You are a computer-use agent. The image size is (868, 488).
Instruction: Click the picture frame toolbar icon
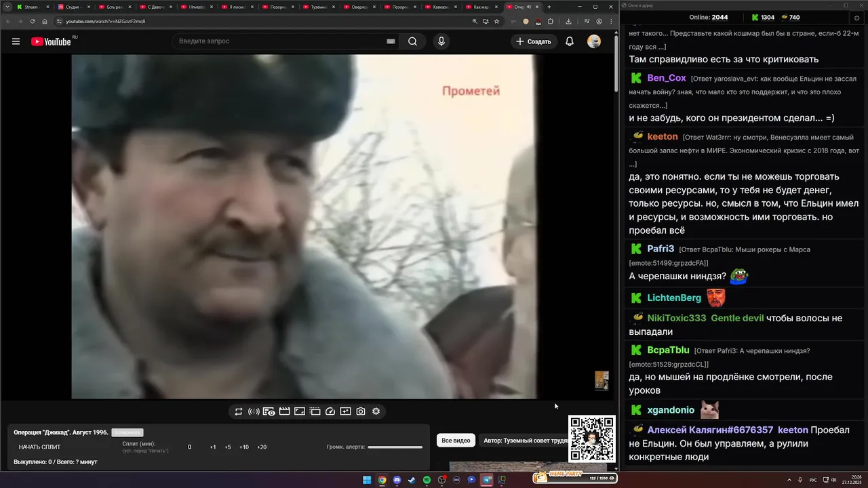(x=300, y=411)
